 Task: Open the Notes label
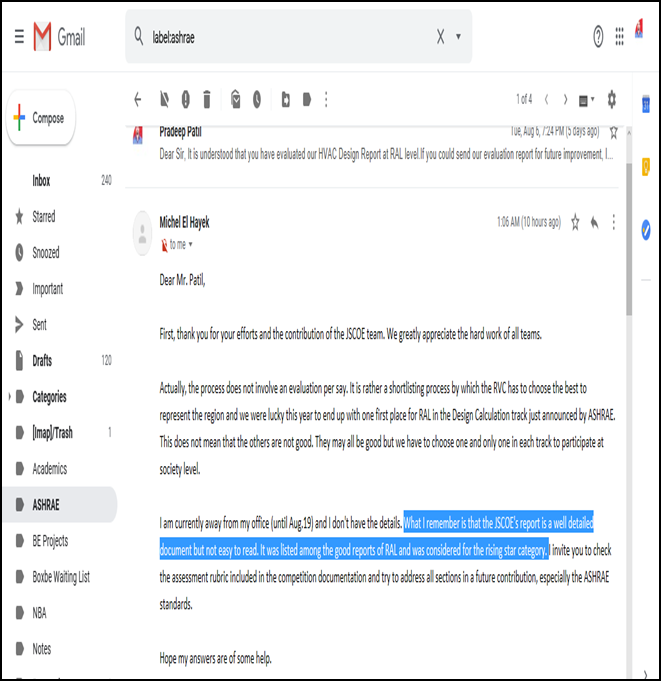tap(60, 649)
